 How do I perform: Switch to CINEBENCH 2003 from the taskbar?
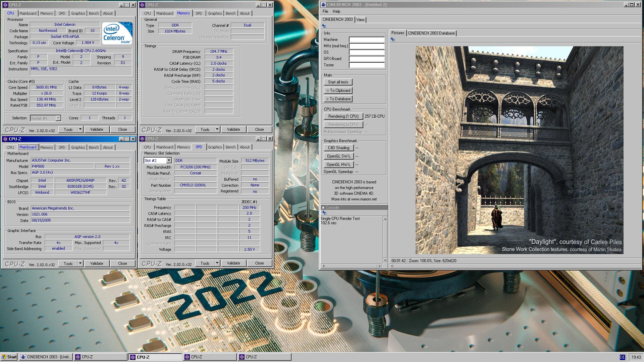[x=46, y=357]
